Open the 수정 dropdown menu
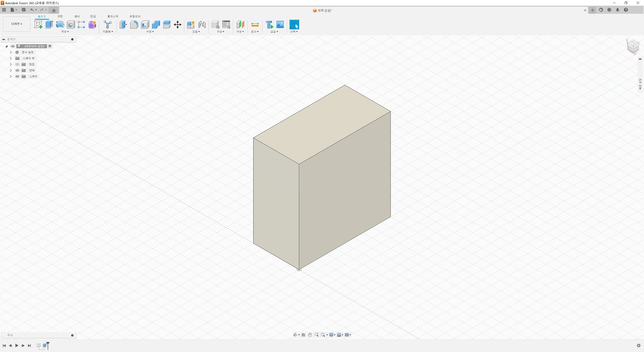Image resolution: width=644 pixels, height=352 pixels. 150,32
